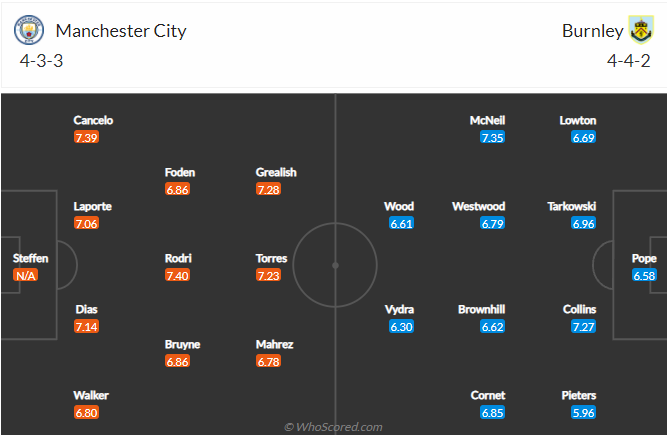Image resolution: width=667 pixels, height=435 pixels.
Task: Open the Manchester City team name link
Action: point(121,31)
